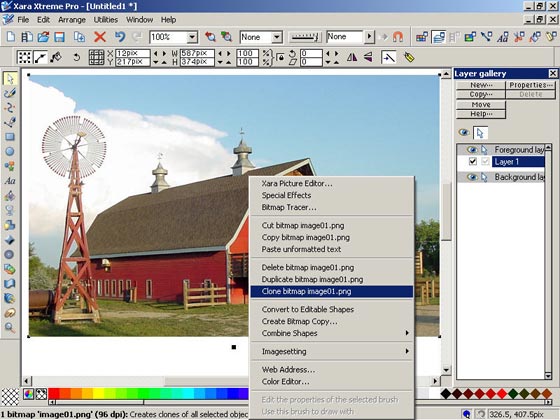Open the zoom 100% dropdown
Viewport: 560px width, 420px height.
[192, 37]
